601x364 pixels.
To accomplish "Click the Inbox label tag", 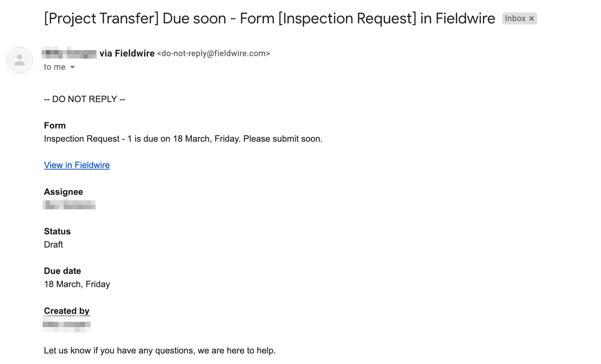I will [515, 18].
